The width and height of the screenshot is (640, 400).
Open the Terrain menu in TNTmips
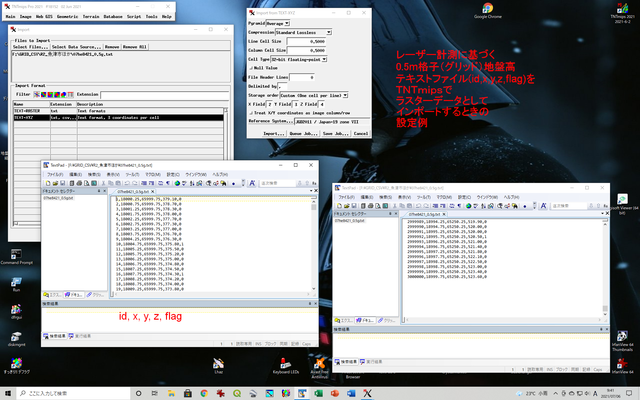[x=88, y=18]
